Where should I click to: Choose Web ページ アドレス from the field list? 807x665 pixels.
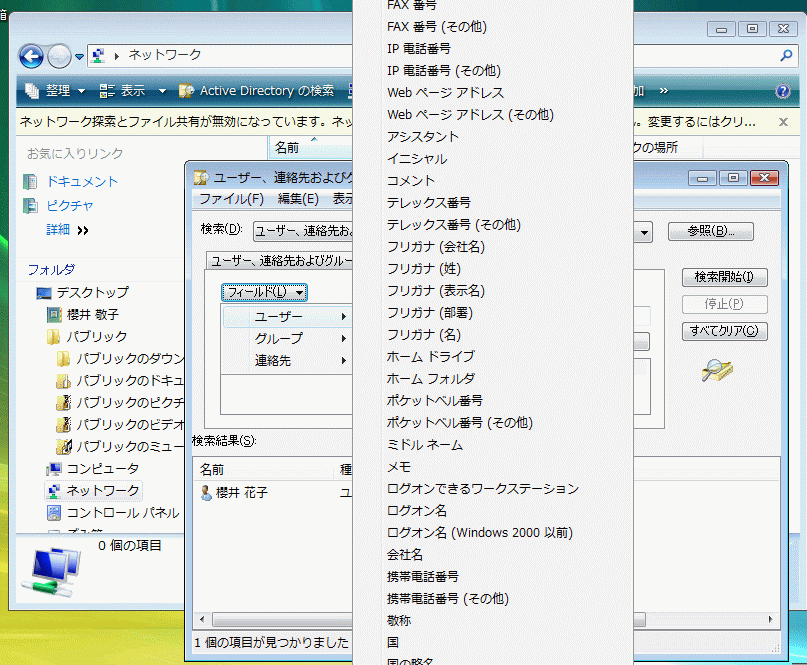[x=446, y=93]
